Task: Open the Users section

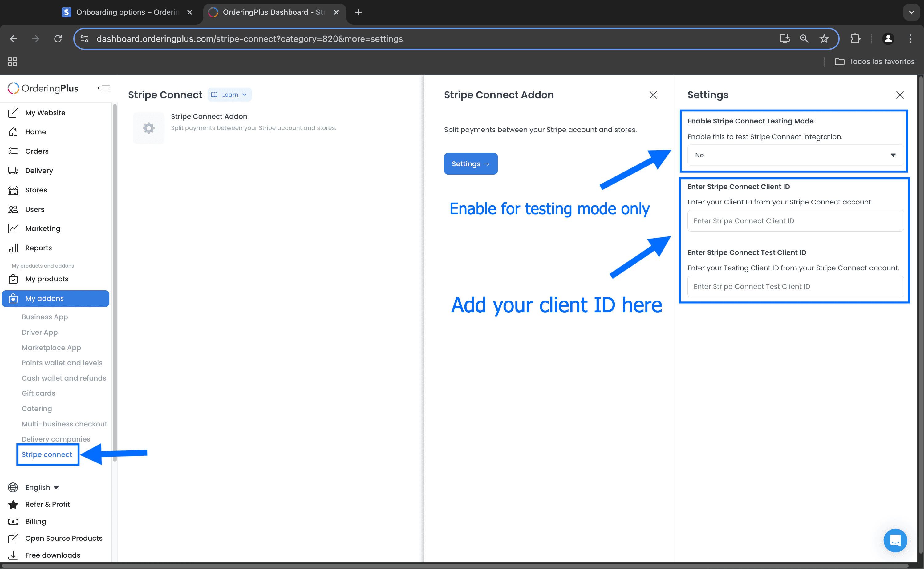Action: click(34, 209)
